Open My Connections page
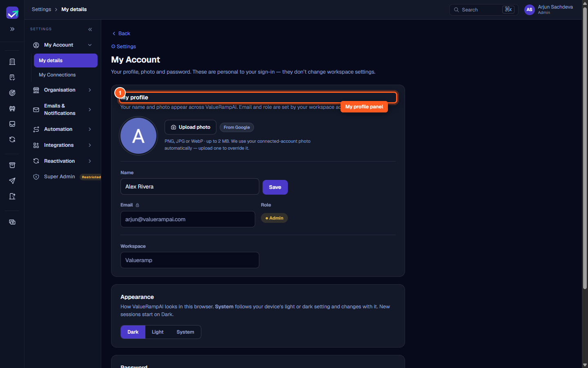The width and height of the screenshot is (588, 368). pyautogui.click(x=57, y=75)
